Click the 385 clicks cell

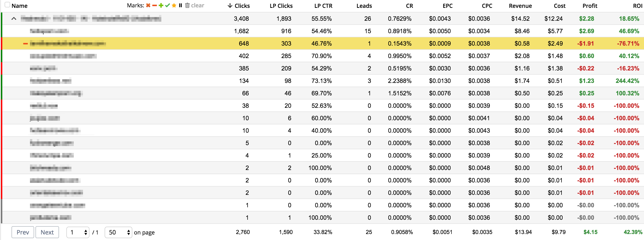244,69
